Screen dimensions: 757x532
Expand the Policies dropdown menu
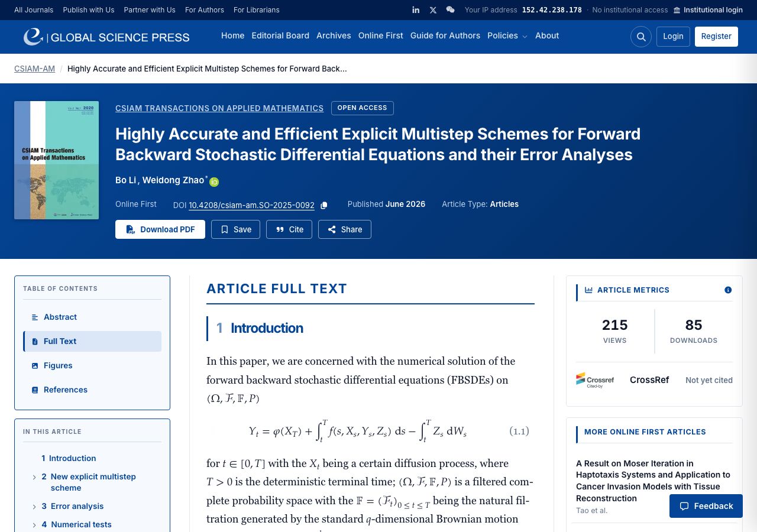507,35
